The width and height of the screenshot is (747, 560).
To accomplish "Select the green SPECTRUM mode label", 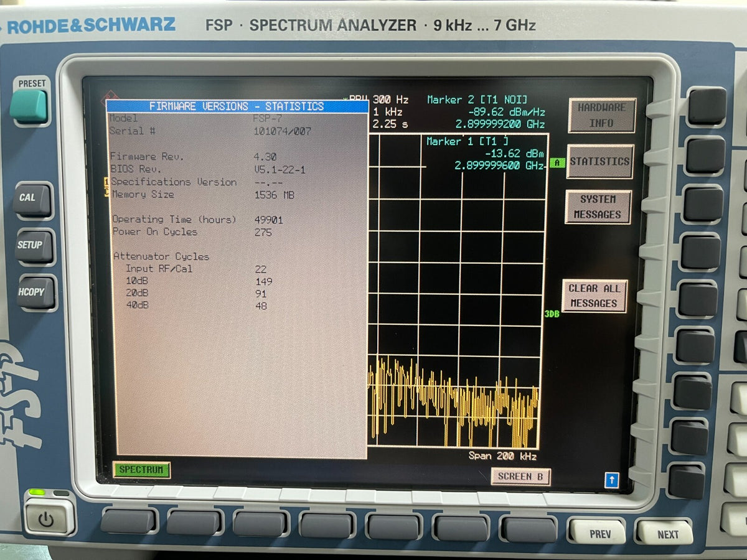I will click(141, 470).
